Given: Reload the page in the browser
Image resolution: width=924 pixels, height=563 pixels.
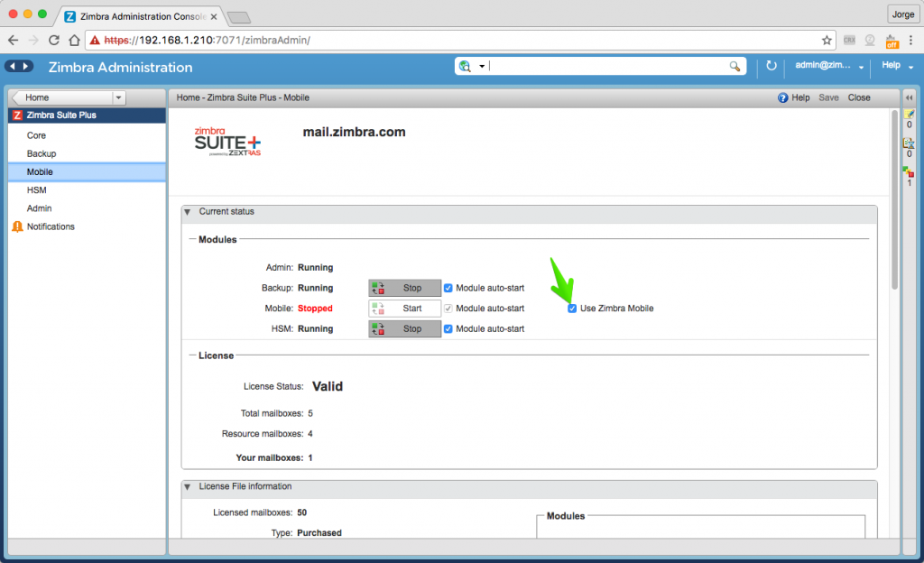Looking at the screenshot, I should point(53,40).
